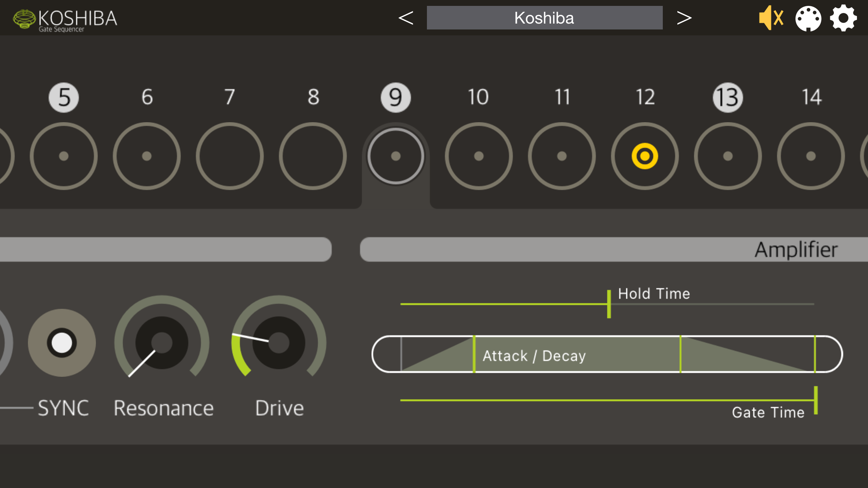Viewport: 868px width, 488px height.
Task: Go to previous preset with left arrow
Action: coord(406,18)
